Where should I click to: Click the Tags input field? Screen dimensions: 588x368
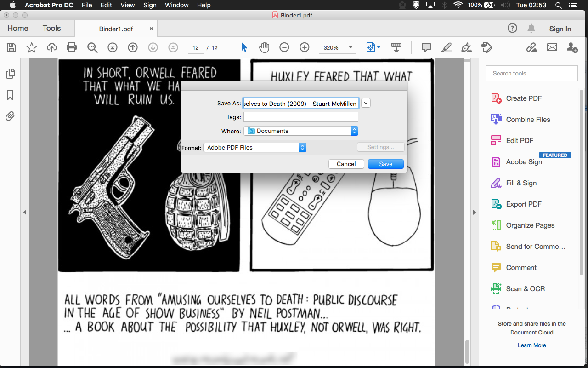300,117
